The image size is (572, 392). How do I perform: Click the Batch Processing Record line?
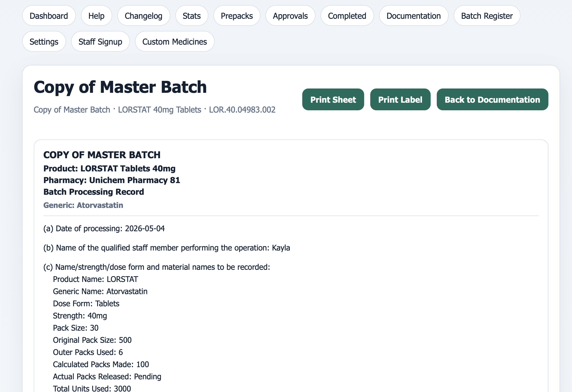pos(94,192)
